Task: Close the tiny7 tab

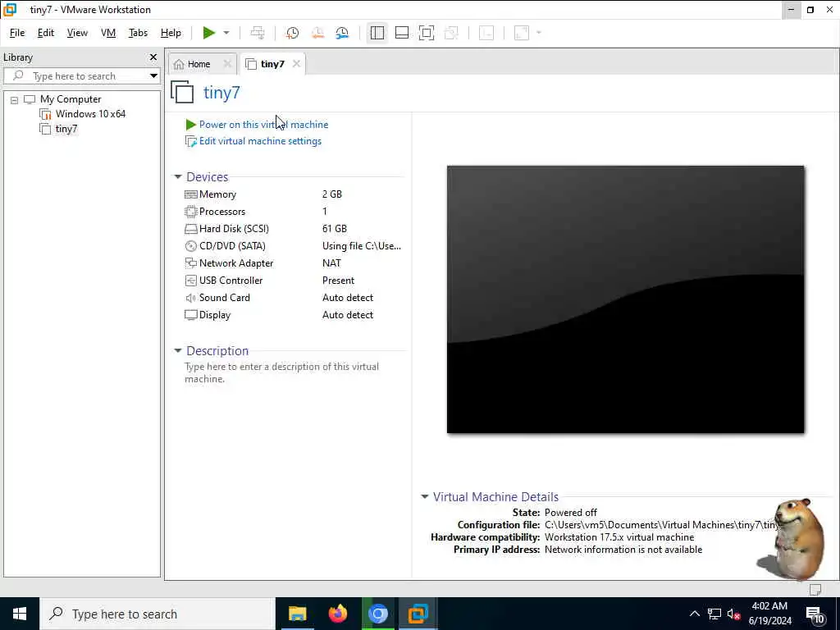Action: click(x=296, y=64)
